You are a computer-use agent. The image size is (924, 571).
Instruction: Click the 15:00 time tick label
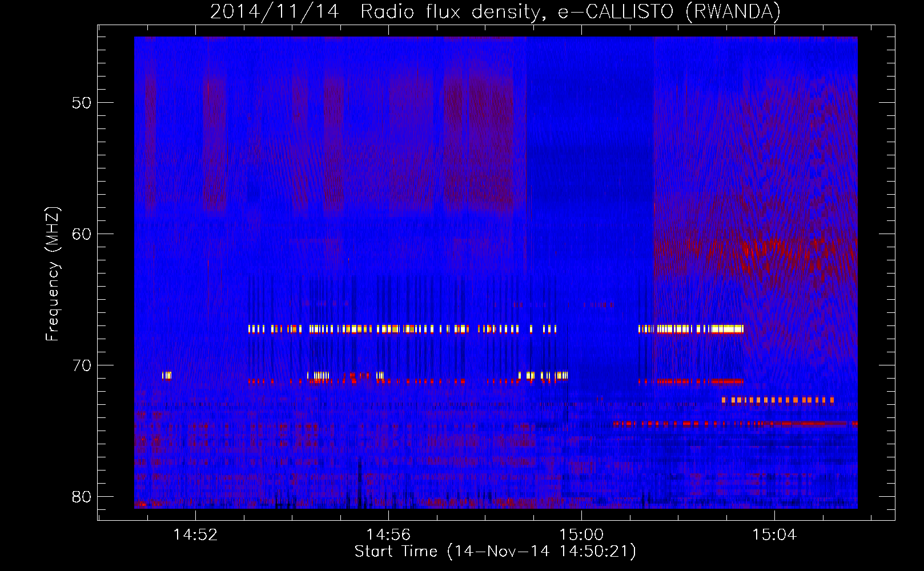tap(581, 535)
